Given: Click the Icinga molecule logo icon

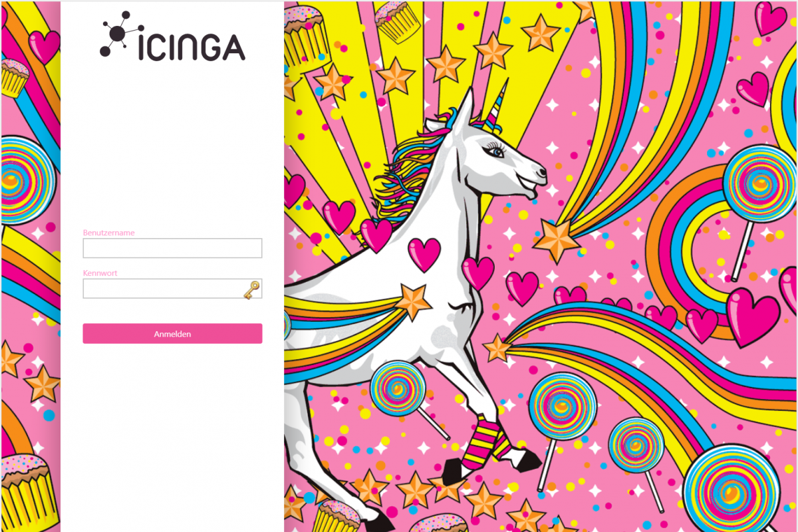Looking at the screenshot, I should tap(120, 35).
